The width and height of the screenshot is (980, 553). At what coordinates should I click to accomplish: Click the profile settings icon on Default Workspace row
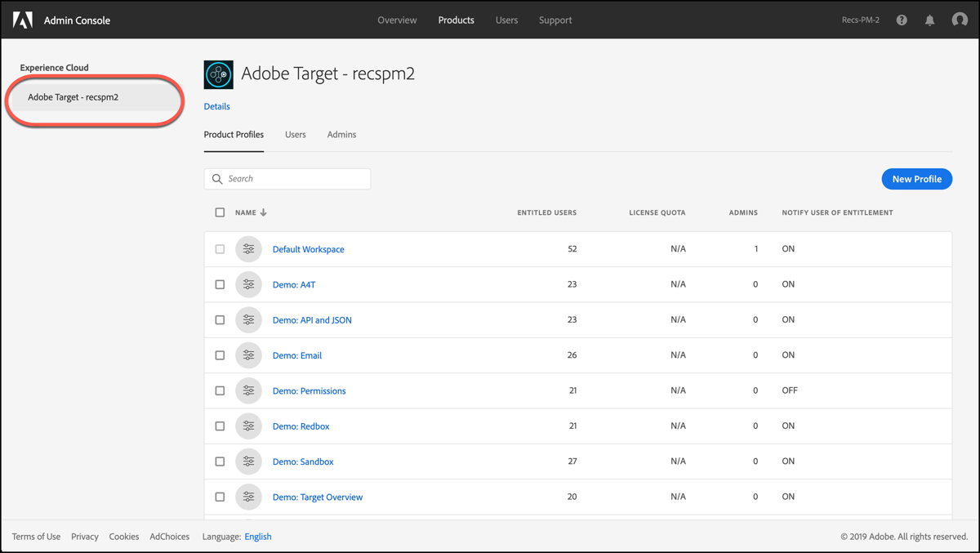point(248,248)
